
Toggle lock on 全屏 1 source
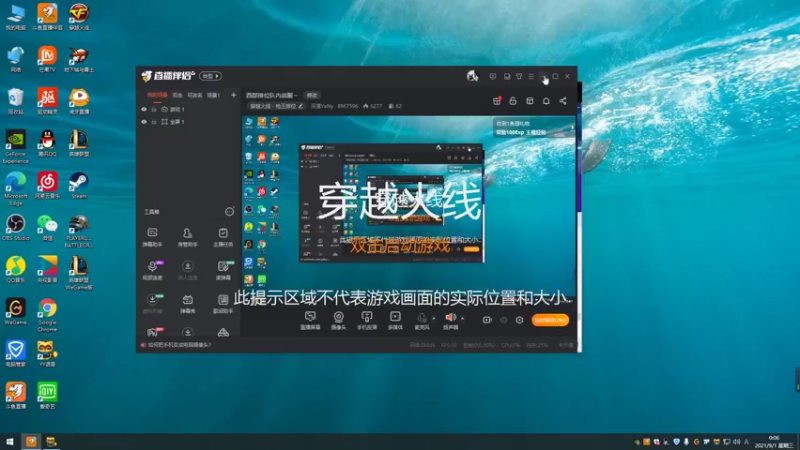coord(154,122)
